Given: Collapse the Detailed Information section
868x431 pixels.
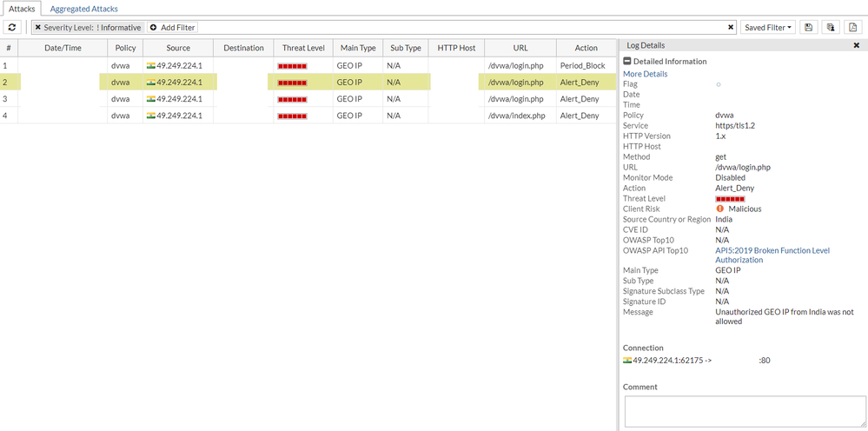Looking at the screenshot, I should [x=627, y=62].
